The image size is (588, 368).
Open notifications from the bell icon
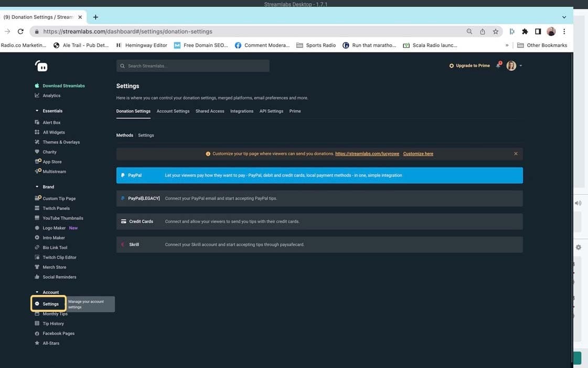[x=497, y=65]
